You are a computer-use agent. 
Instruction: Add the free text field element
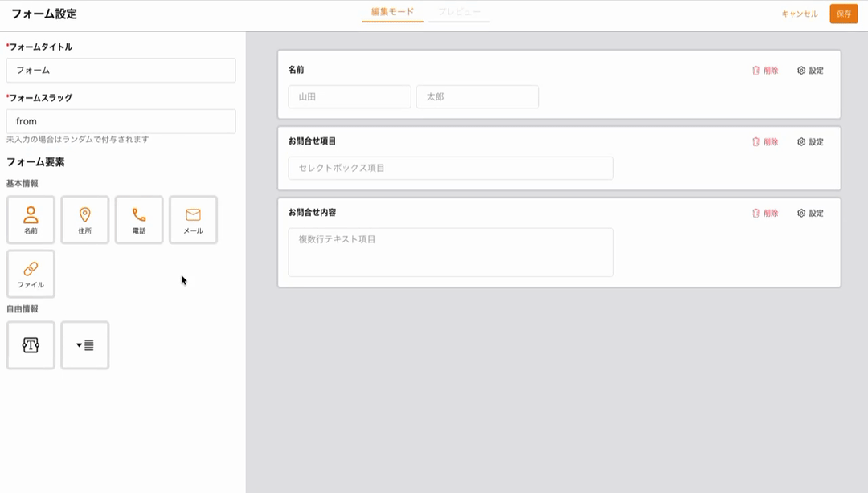click(31, 345)
